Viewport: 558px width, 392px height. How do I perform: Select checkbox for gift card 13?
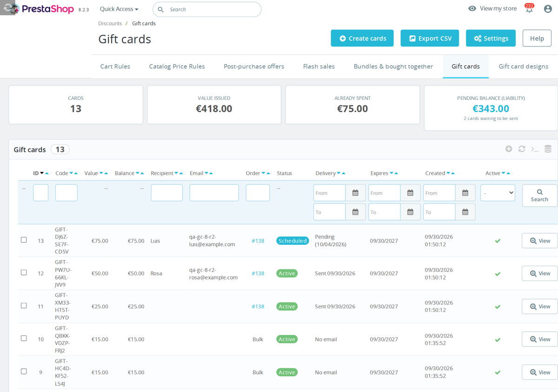[x=24, y=240]
